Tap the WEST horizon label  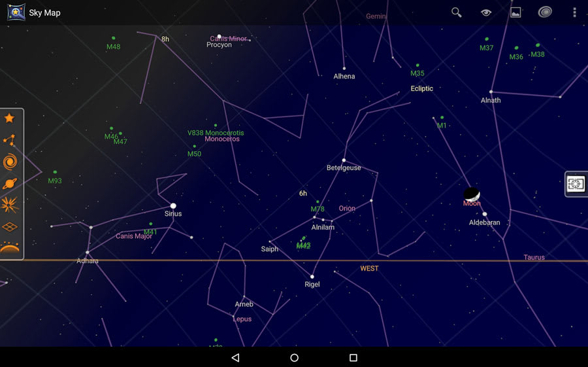click(369, 269)
